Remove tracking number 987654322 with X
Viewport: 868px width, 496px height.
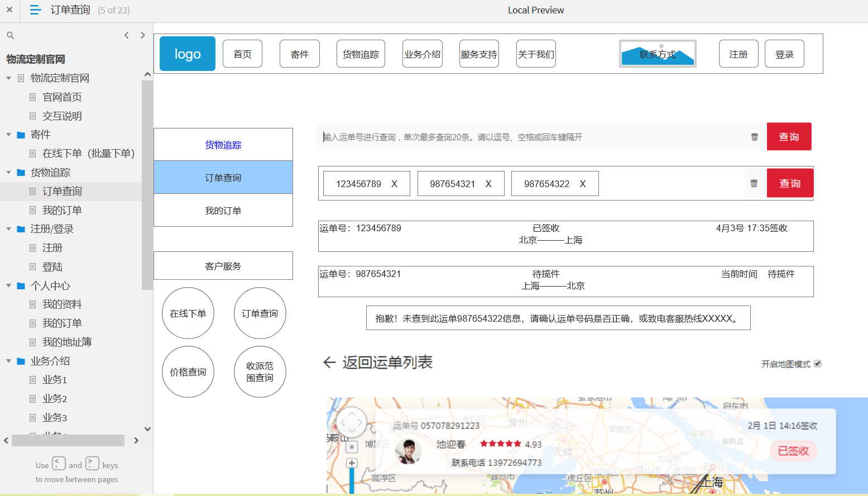point(583,184)
